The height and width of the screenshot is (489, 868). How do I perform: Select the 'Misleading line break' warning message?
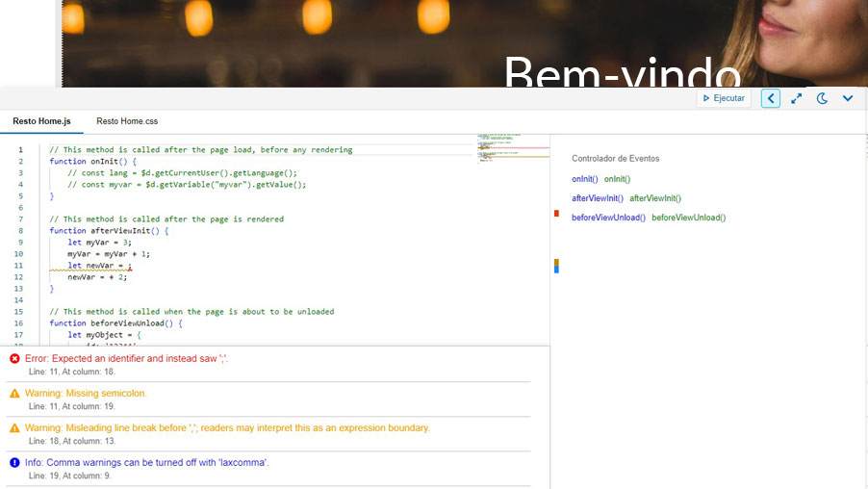227,428
